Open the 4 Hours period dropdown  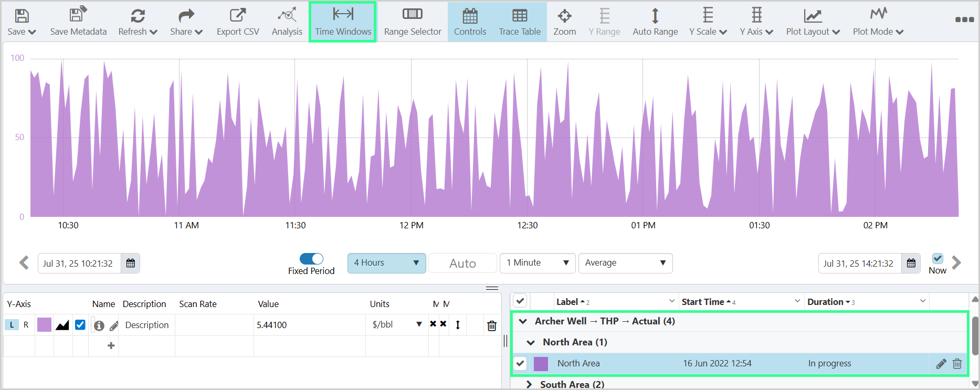(386, 263)
